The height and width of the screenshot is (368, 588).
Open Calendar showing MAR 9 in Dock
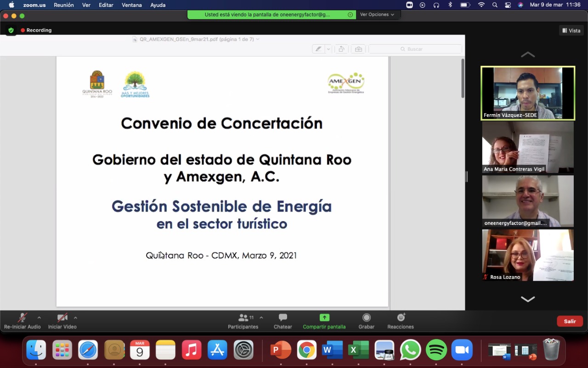point(140,350)
